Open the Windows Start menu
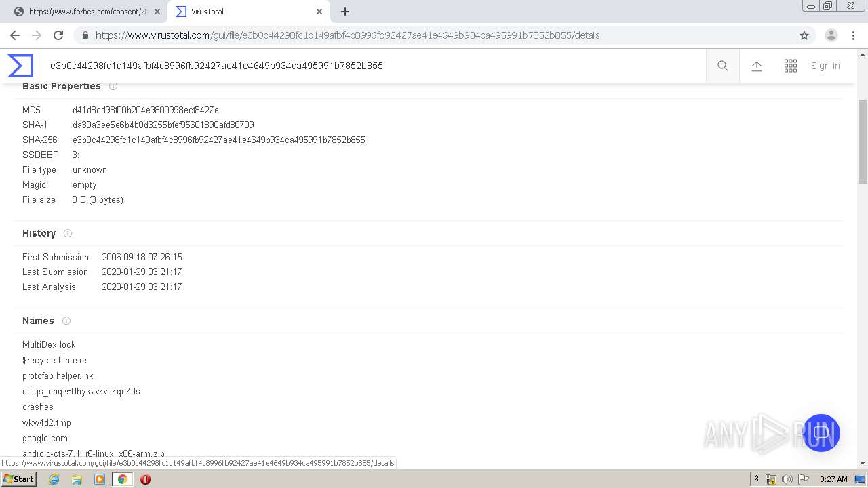 19,479
